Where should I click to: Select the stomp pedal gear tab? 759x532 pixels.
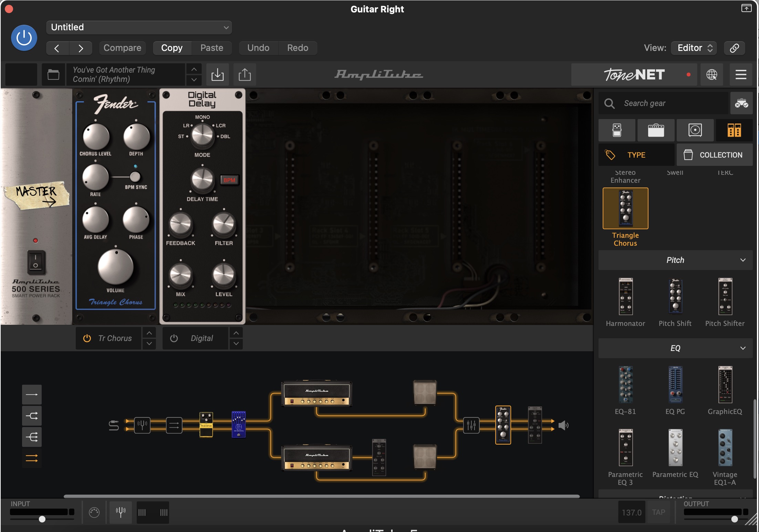617,130
